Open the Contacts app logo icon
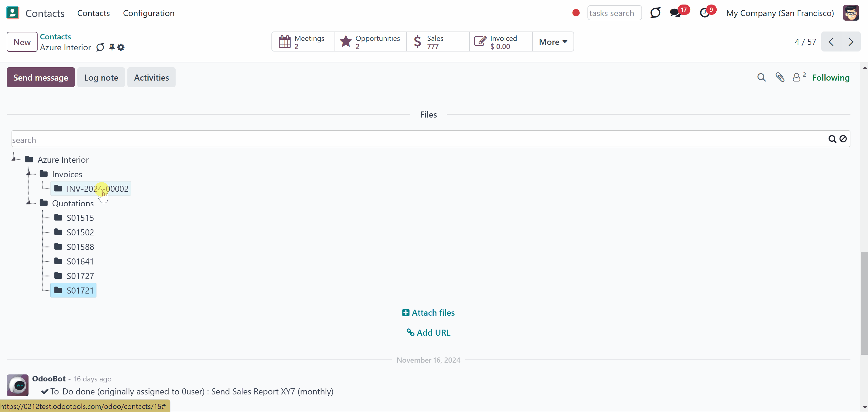The width and height of the screenshot is (868, 412). click(13, 13)
